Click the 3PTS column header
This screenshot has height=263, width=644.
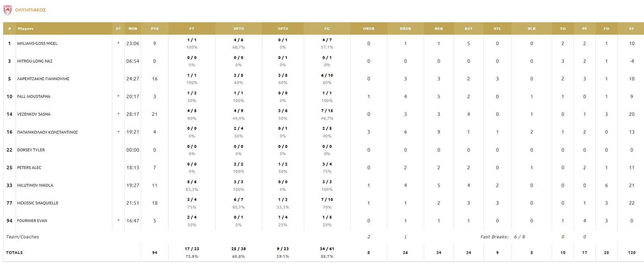(283, 28)
